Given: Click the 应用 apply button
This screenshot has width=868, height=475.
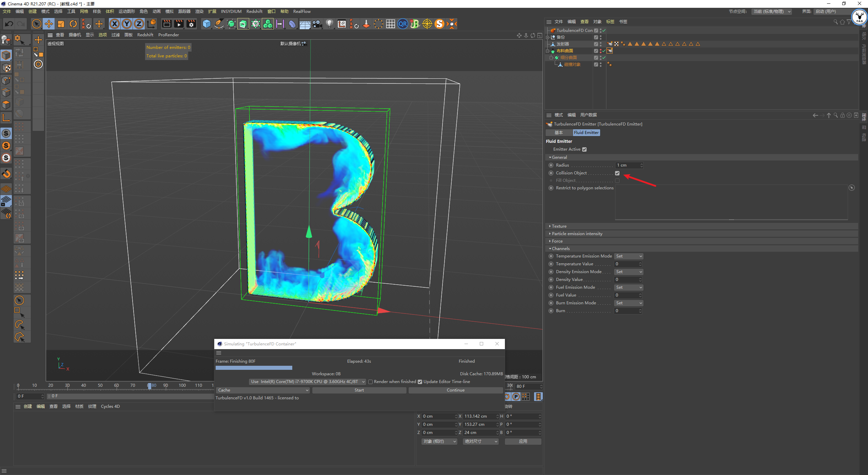Looking at the screenshot, I should [x=523, y=441].
